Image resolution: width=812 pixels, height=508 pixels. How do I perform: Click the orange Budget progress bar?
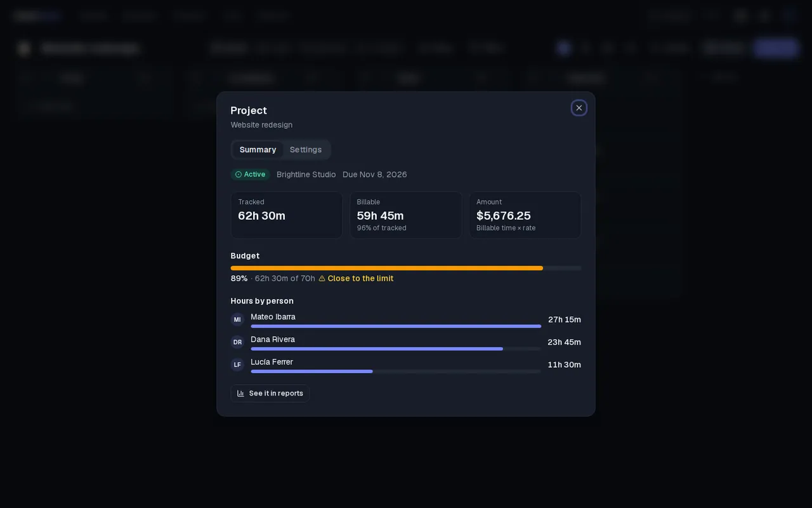pos(406,268)
